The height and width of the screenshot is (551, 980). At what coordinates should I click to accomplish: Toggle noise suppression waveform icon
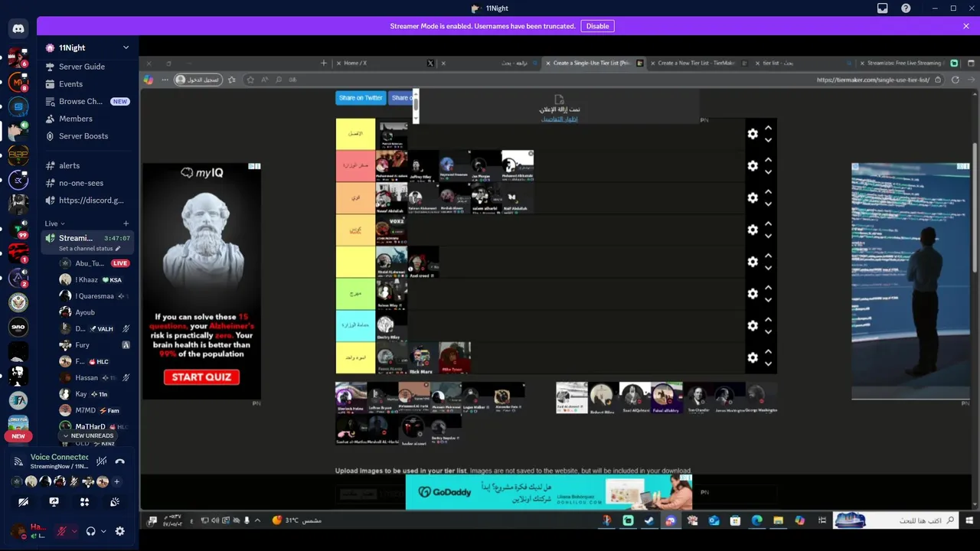pos(101,461)
